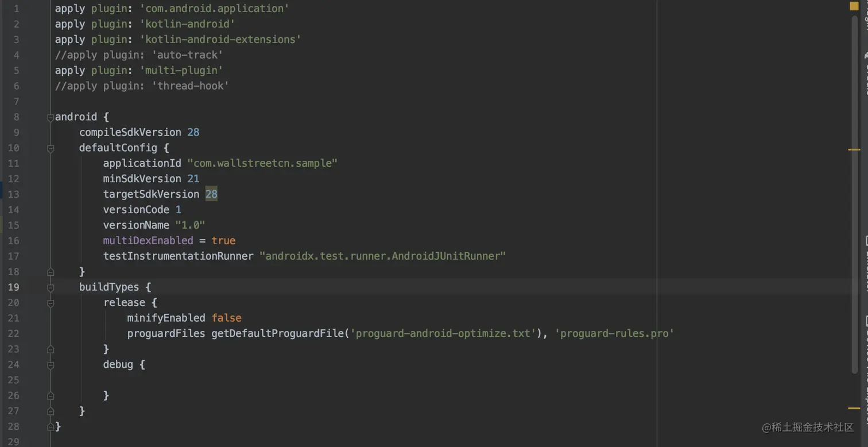
Task: Click the 'proguard-android-optimize.txt' string
Action: tap(444, 334)
